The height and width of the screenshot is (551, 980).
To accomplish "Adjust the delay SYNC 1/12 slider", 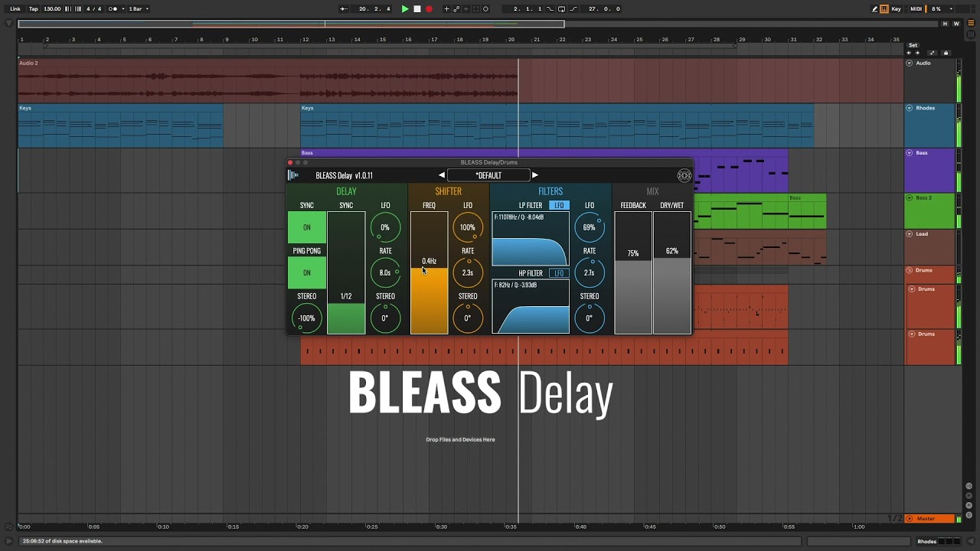I will point(346,272).
